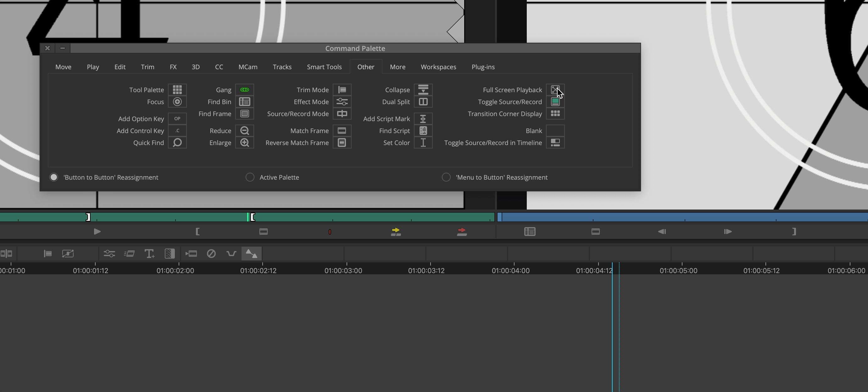Click the Dual Split icon
Viewport: 868px width, 392px height.
(x=423, y=102)
